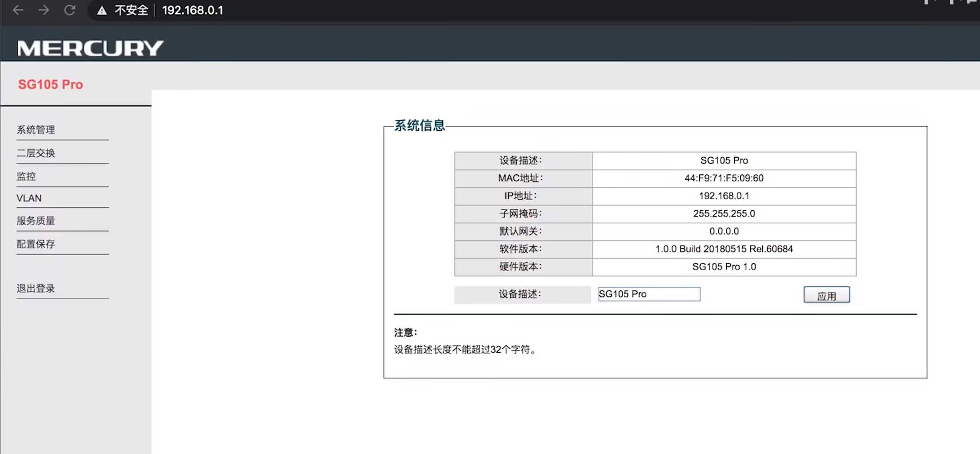Image resolution: width=980 pixels, height=454 pixels.
Task: Click the 硬件版本 label cell
Action: click(523, 267)
